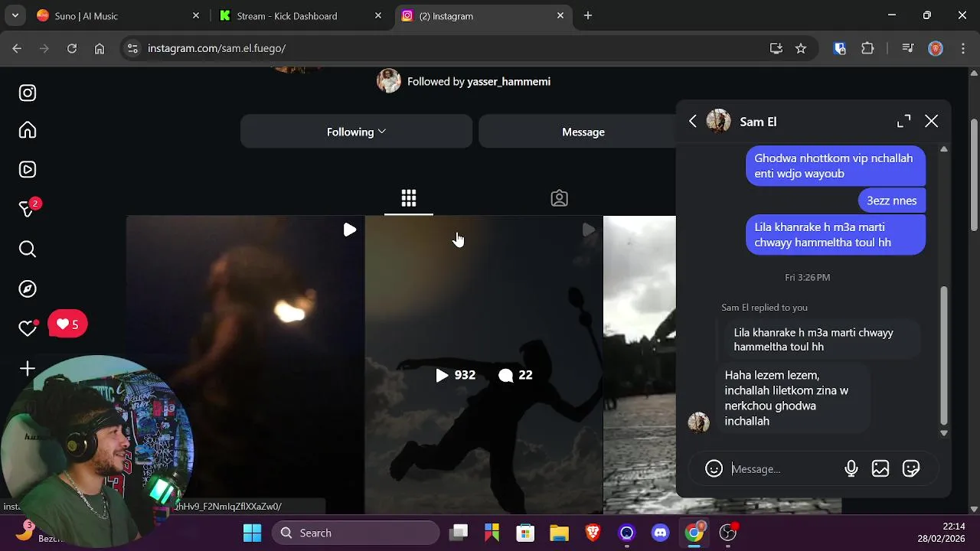Go to Home feed icon in sidebar
This screenshot has width=980, height=551.
pos(28,130)
